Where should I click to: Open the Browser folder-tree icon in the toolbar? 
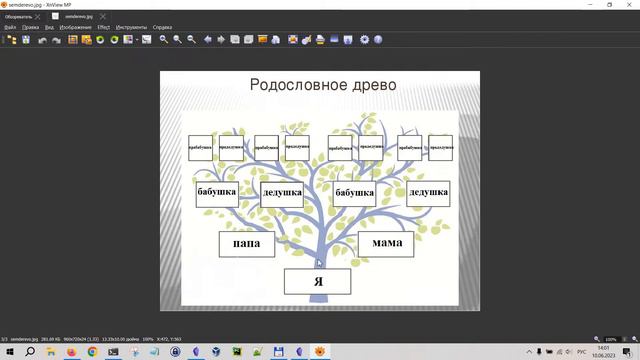tap(12, 40)
